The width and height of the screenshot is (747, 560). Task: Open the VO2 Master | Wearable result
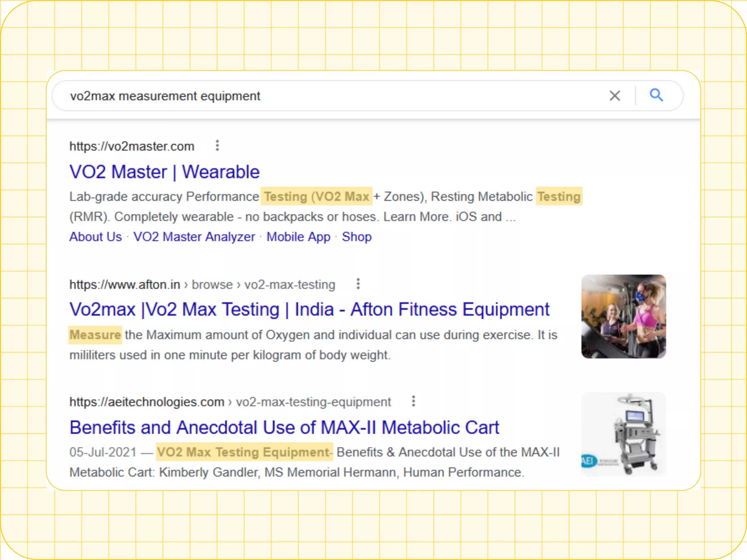(x=164, y=171)
